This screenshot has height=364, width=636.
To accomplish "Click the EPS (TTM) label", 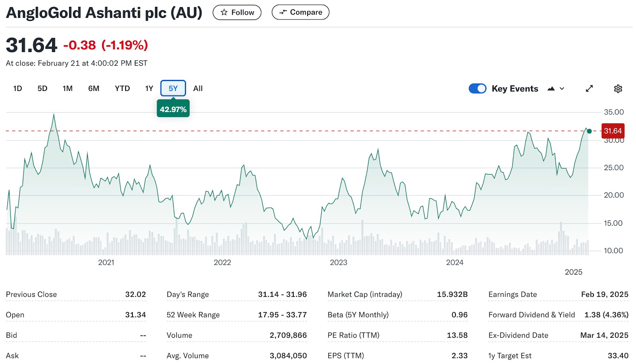I will [x=346, y=356].
